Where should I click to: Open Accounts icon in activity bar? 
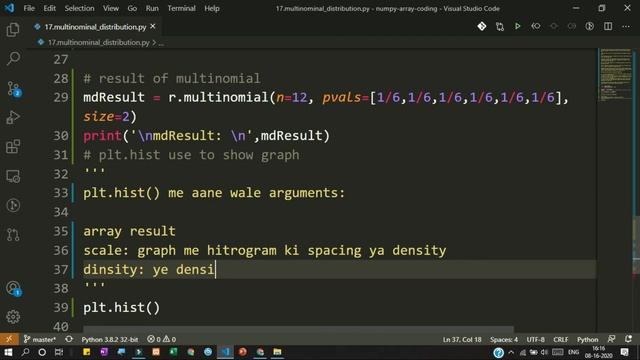click(x=13, y=289)
